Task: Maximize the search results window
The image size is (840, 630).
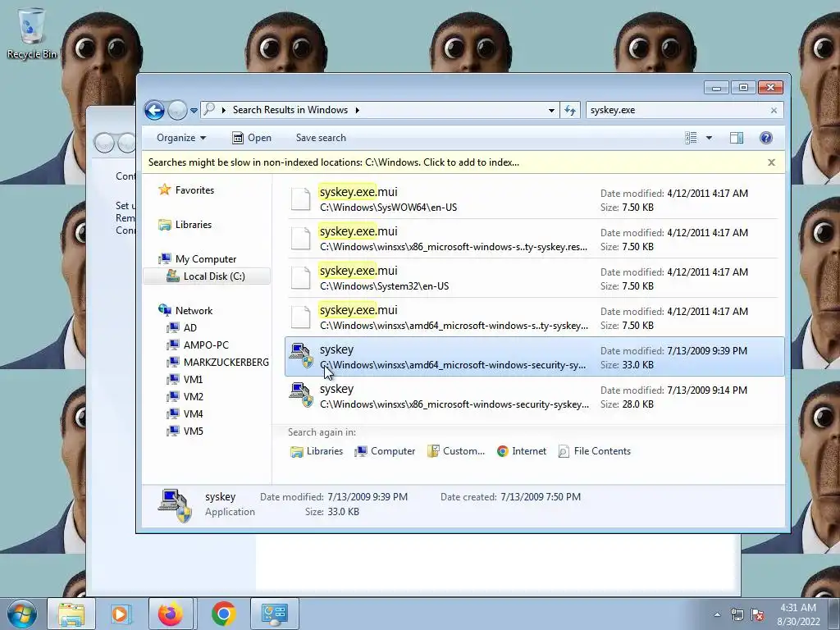Action: point(743,87)
